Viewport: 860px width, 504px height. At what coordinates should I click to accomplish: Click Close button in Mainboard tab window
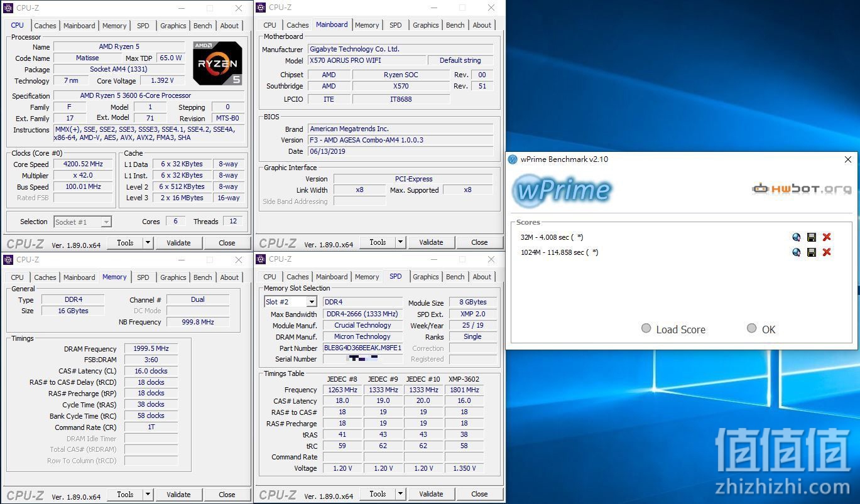[479, 242]
